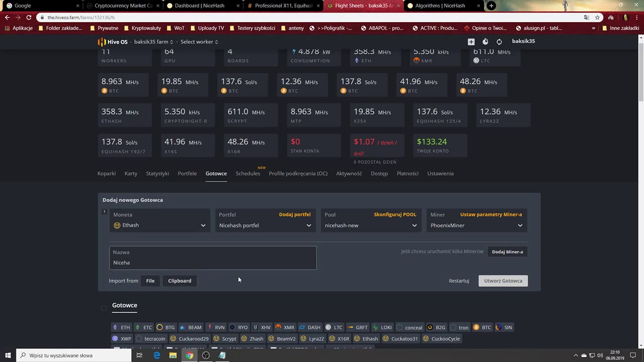644x362 pixels.
Task: Filter flight sheets by B2G coin tag
Action: point(436,327)
